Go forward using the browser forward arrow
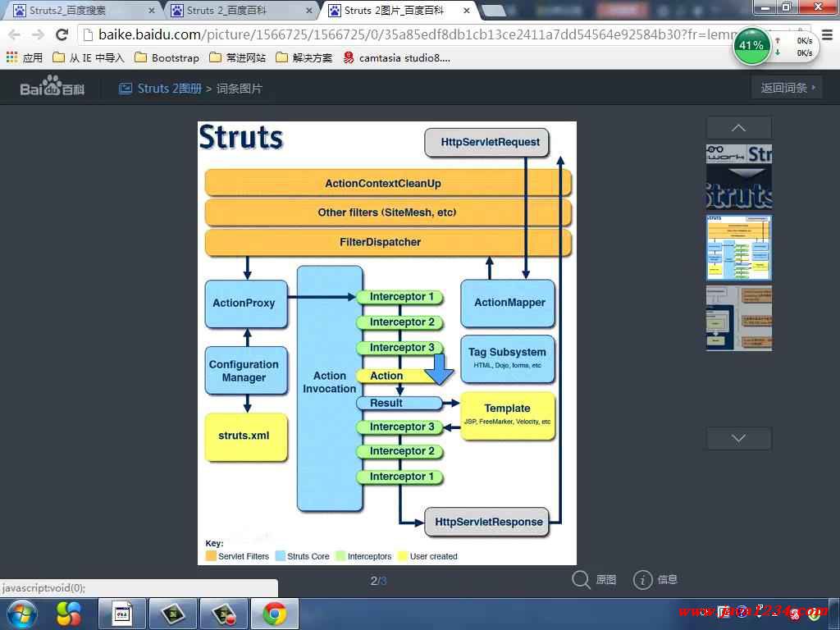 pos(38,34)
